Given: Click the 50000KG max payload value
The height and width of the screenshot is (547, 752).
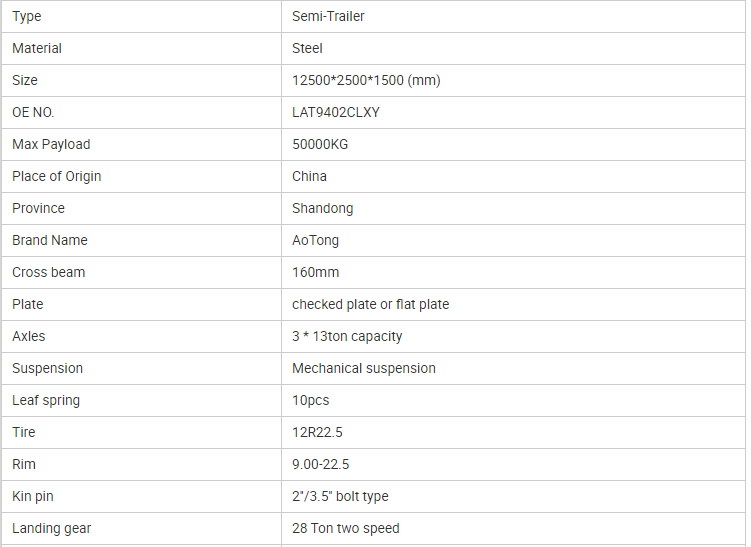Looking at the screenshot, I should pos(320,144).
